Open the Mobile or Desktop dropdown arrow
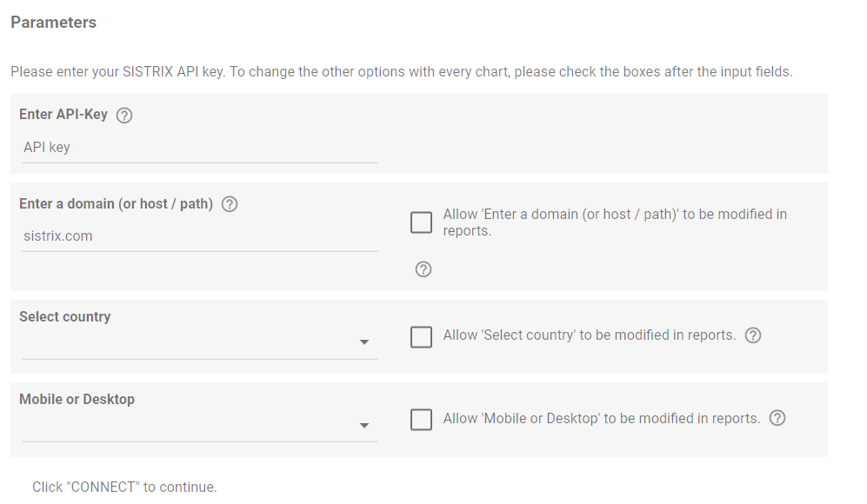This screenshot has width=867, height=504. (363, 426)
